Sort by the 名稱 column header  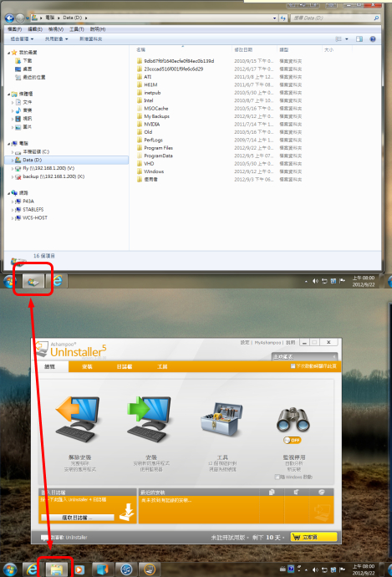[x=141, y=49]
